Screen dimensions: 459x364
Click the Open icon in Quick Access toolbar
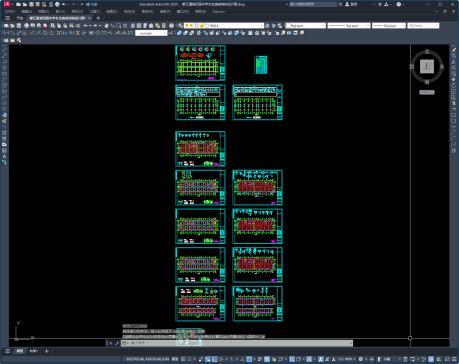point(25,4)
